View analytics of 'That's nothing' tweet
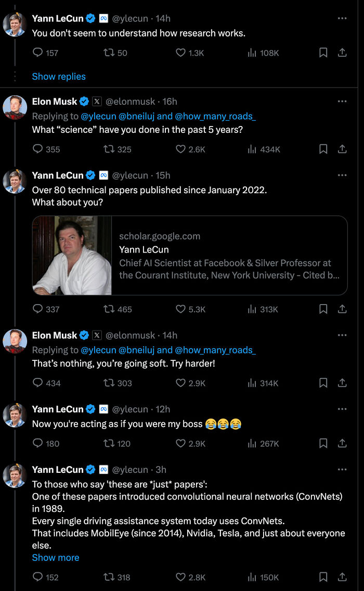364x591 pixels. 253,383
